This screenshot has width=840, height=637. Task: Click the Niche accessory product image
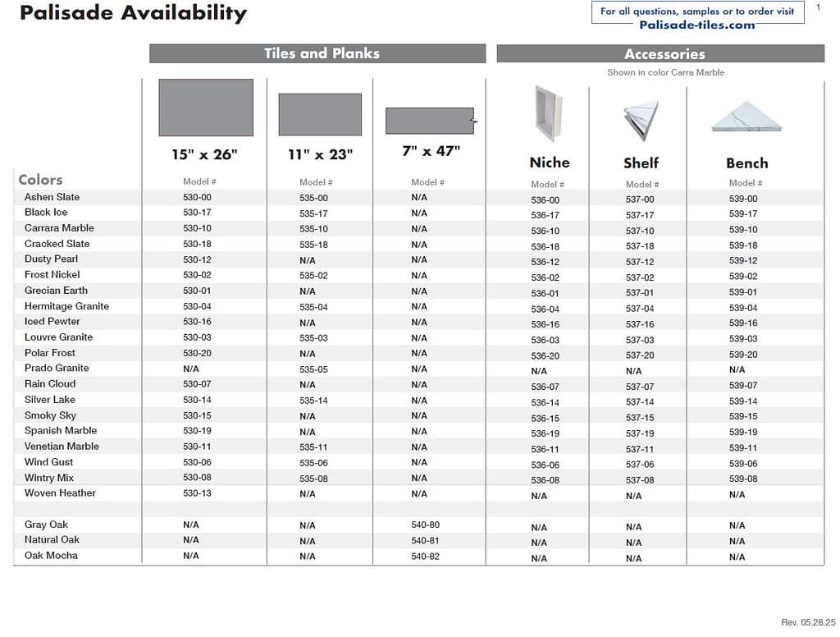[x=549, y=114]
